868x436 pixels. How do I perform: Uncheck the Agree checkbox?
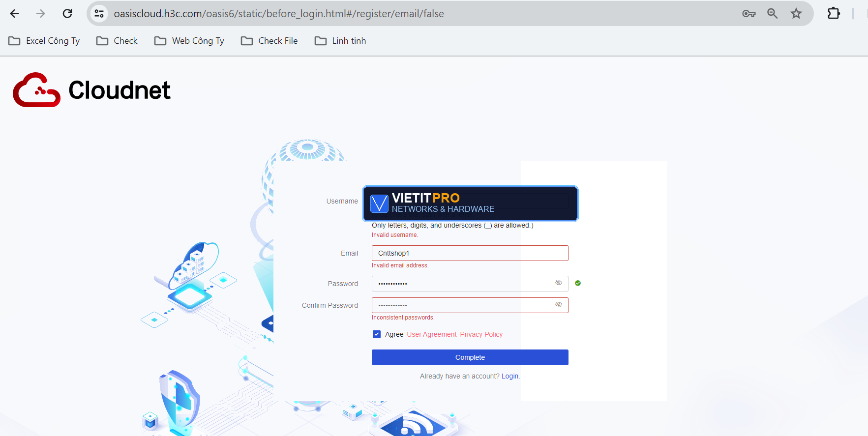[x=377, y=334]
